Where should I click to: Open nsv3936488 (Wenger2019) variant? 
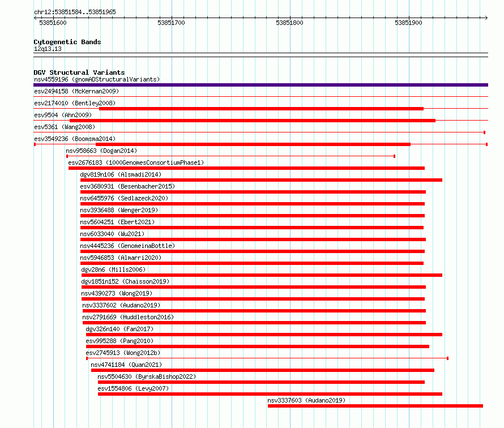pyautogui.click(x=119, y=210)
